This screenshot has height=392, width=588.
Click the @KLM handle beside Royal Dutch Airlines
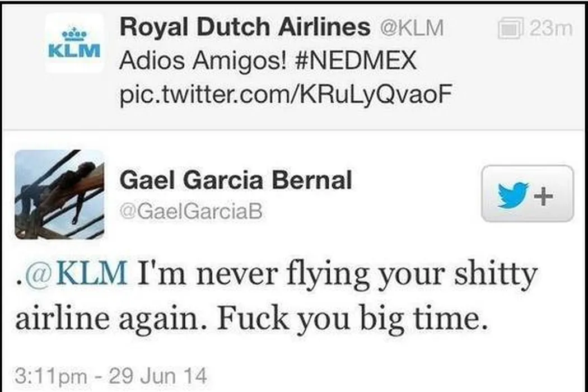(x=412, y=27)
